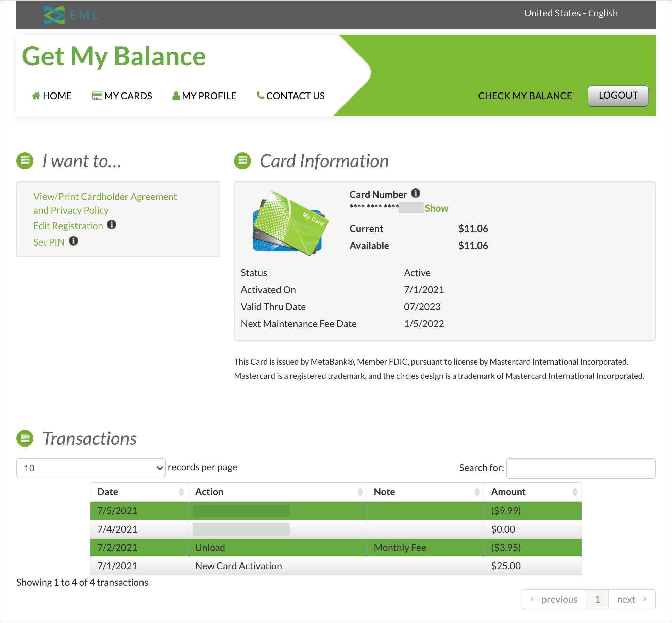Open the records per page dropdown
The width and height of the screenshot is (672, 623).
pyautogui.click(x=91, y=468)
